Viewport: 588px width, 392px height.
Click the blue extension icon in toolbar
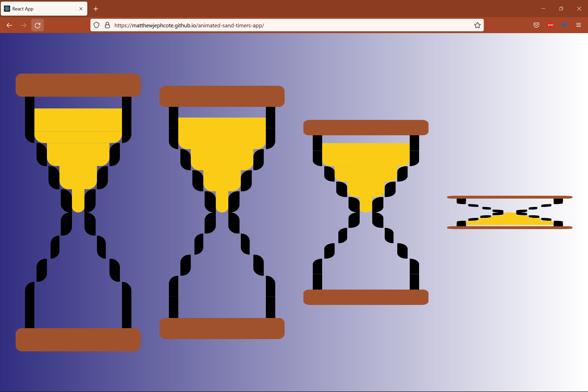[565, 25]
